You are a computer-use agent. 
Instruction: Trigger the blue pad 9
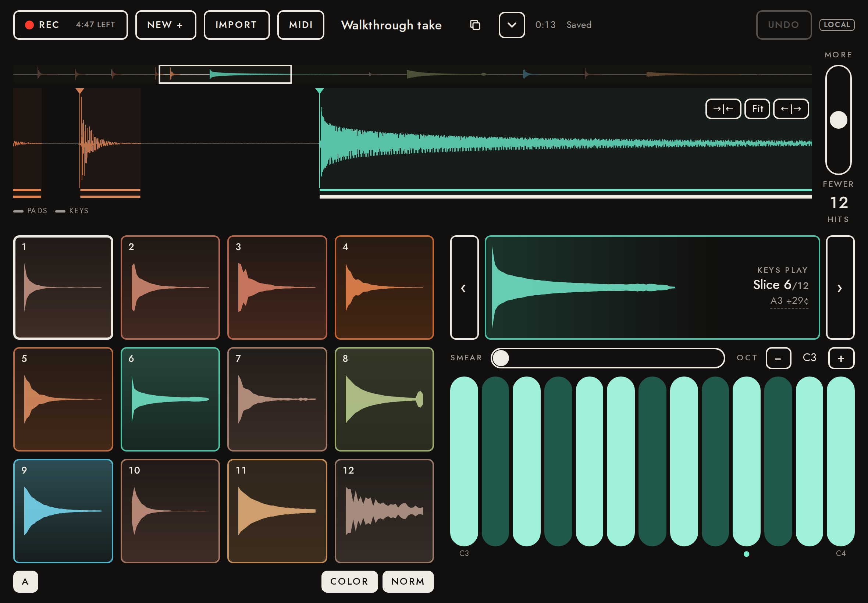tap(63, 511)
